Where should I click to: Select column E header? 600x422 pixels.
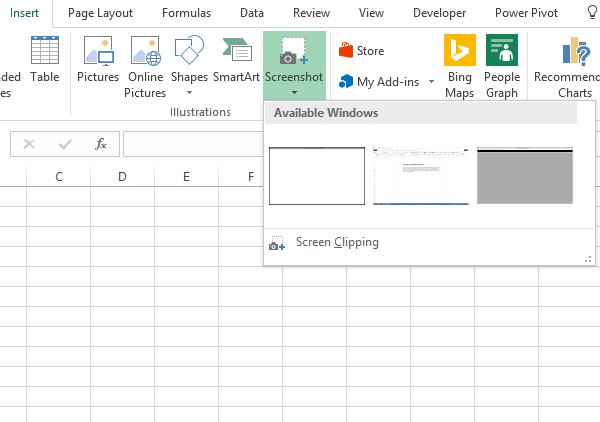[x=186, y=177]
